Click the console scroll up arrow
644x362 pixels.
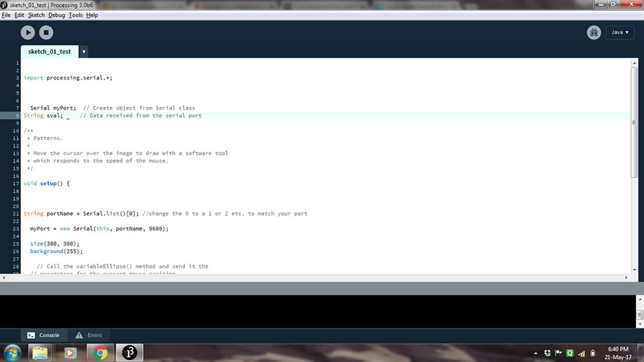click(x=640, y=299)
